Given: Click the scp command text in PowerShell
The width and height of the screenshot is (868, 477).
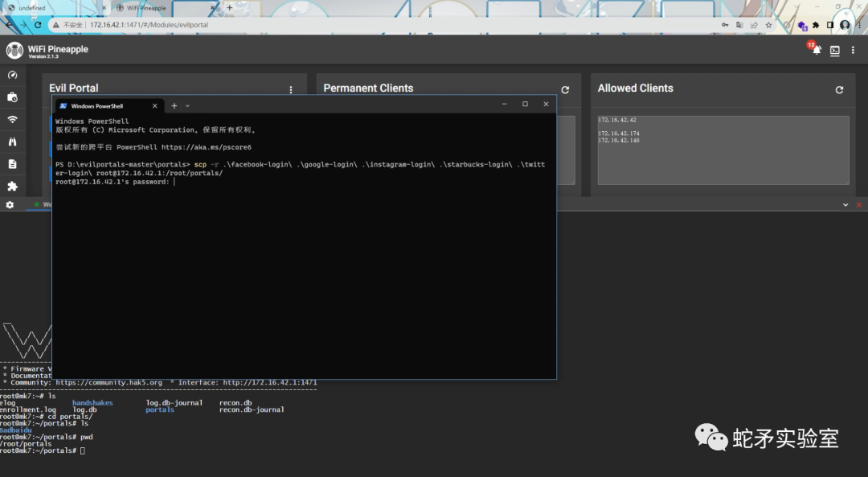Looking at the screenshot, I should pos(200,165).
